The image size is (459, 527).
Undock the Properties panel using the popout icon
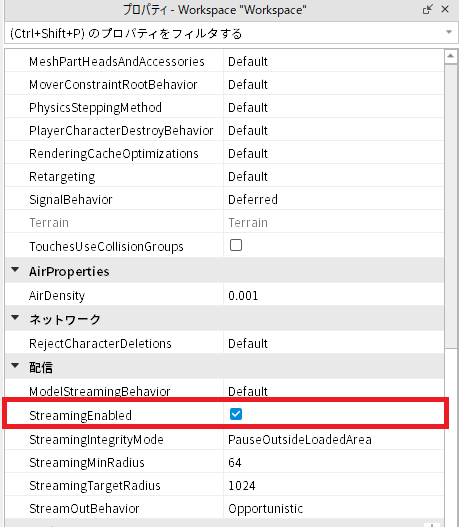coord(427,9)
